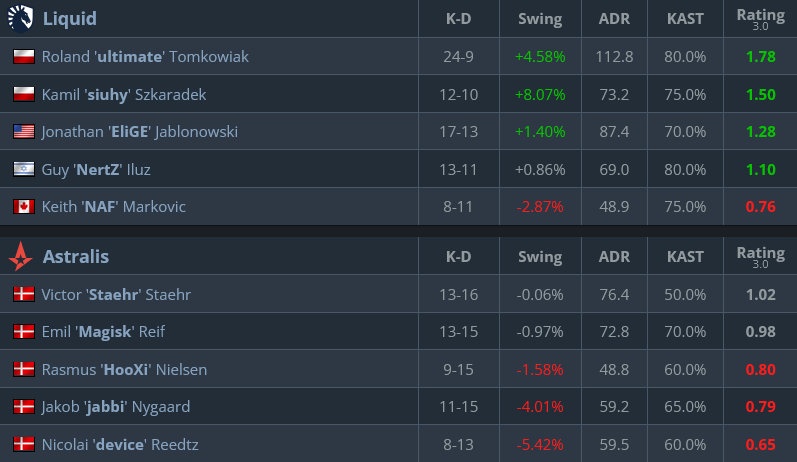
Task: Click the USA flag beside EliGE
Action: coord(23,132)
